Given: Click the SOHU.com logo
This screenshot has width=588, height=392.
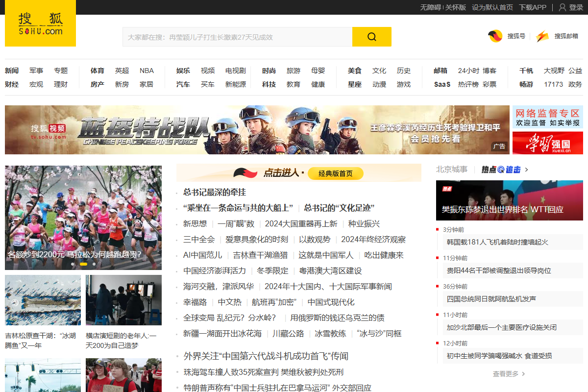Looking at the screenshot, I should point(40,23).
